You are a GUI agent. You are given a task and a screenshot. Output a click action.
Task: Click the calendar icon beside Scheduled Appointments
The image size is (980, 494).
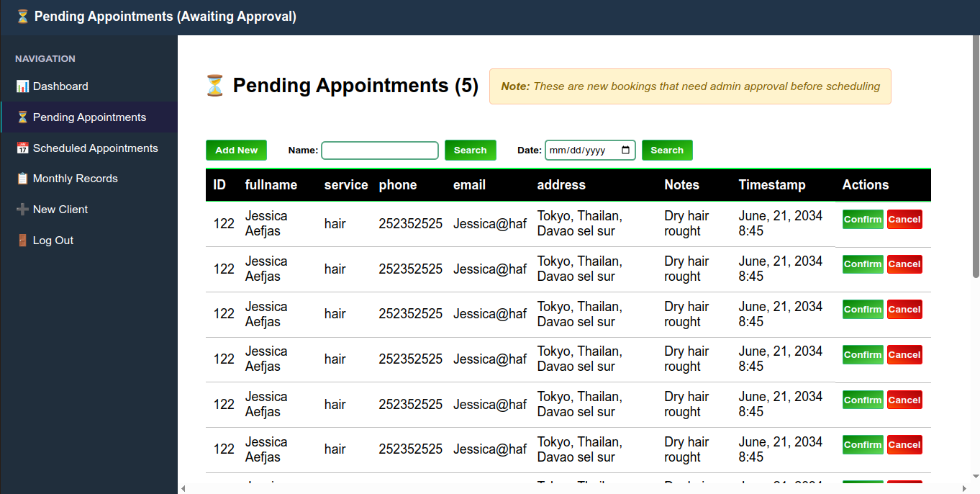(x=22, y=148)
